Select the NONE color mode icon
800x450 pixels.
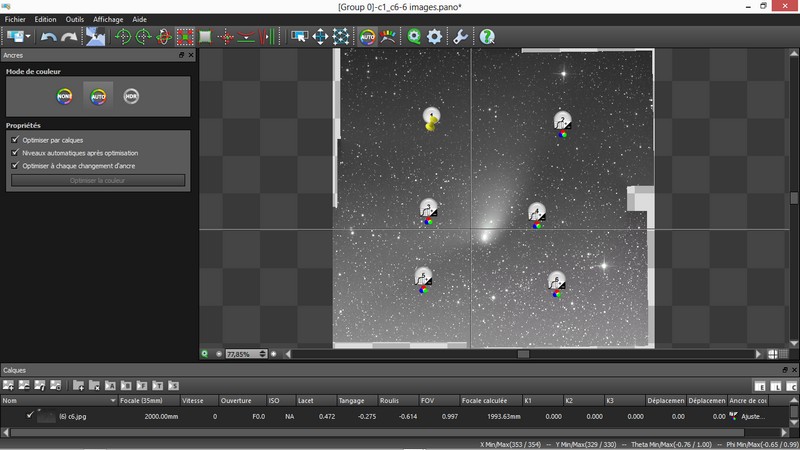tap(65, 96)
